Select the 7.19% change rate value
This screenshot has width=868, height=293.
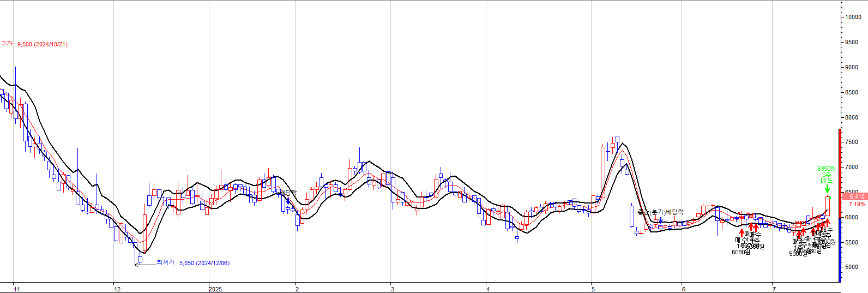(857, 204)
